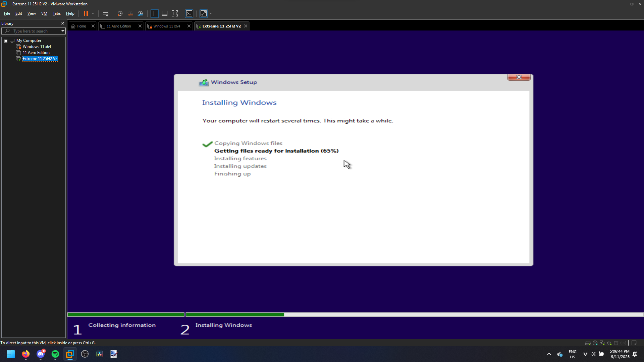644x362 pixels.
Task: Open the Tabs menu
Action: [x=57, y=13]
